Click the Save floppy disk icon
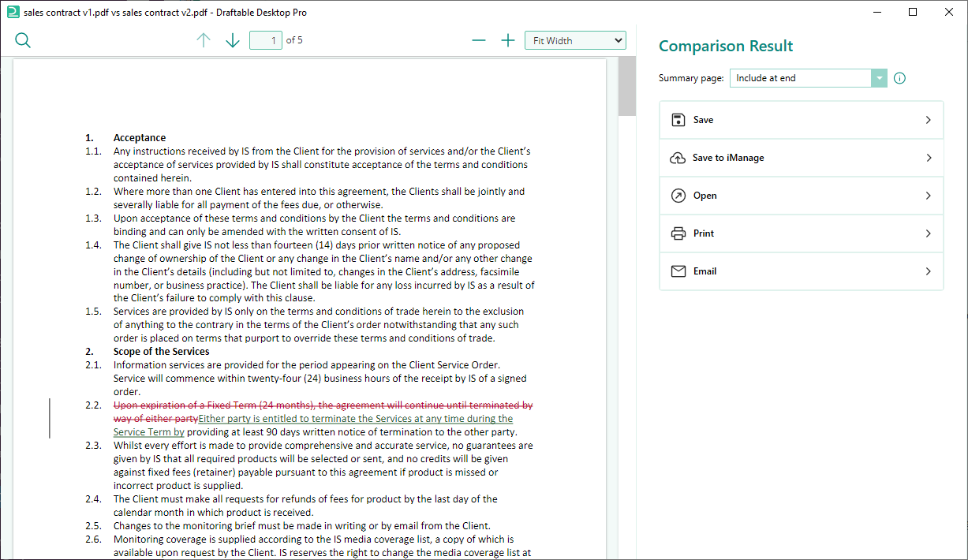968x560 pixels. coord(678,120)
